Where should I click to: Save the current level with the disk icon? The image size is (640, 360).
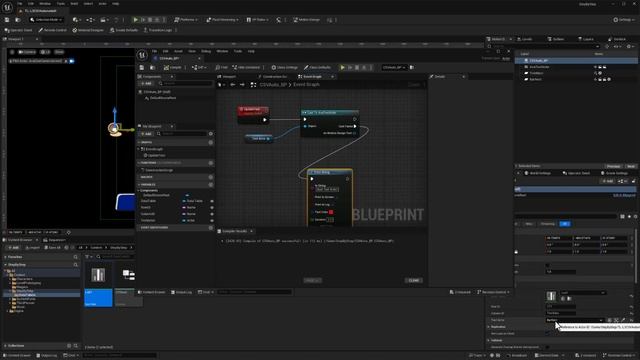pos(7,20)
